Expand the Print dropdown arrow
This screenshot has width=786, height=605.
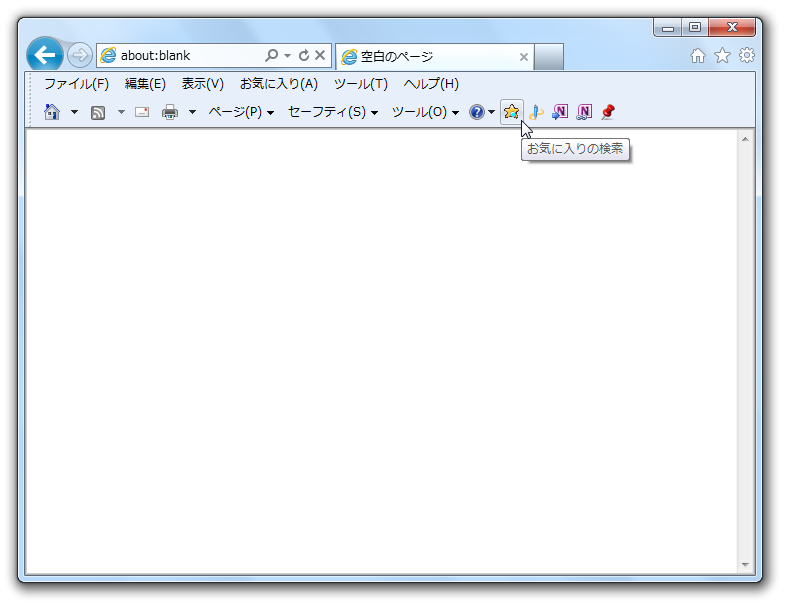coord(192,112)
